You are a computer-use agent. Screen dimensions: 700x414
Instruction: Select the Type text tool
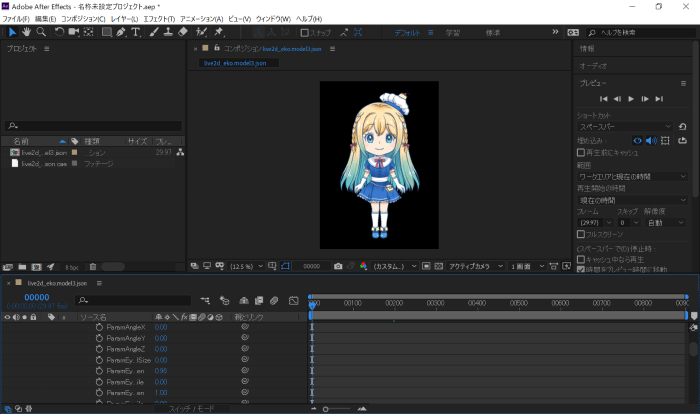click(136, 32)
